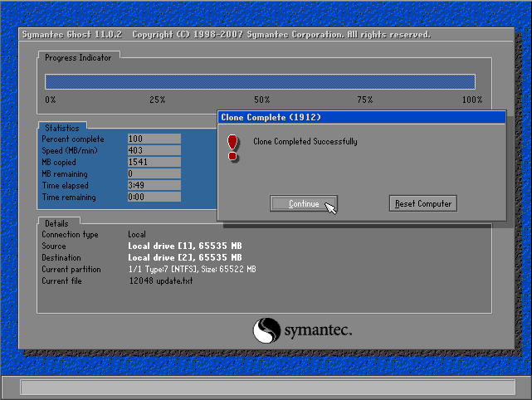Click the full progress bar
Screen dimensions: 532x400
tap(260, 82)
